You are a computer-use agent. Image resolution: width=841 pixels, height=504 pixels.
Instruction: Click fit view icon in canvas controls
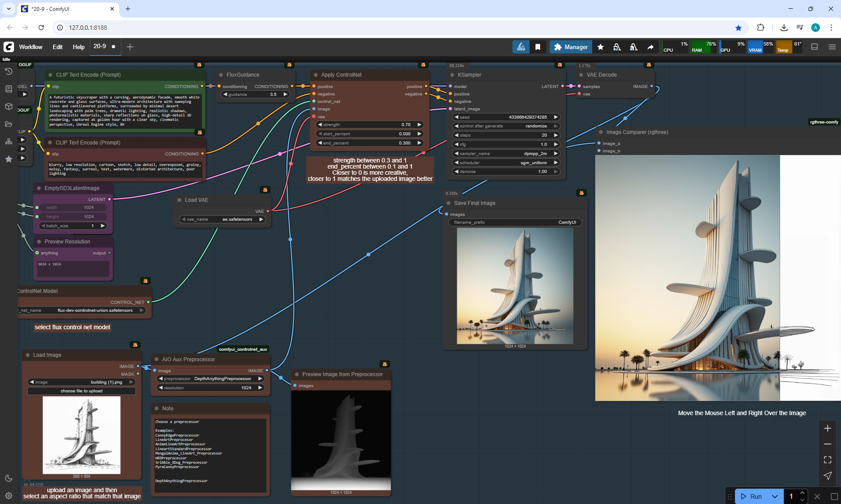pos(827,460)
